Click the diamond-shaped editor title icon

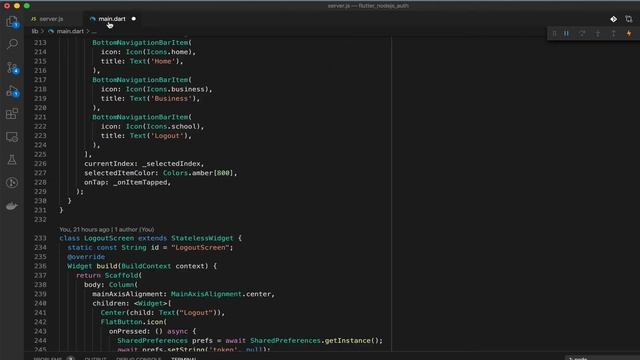tap(613, 19)
